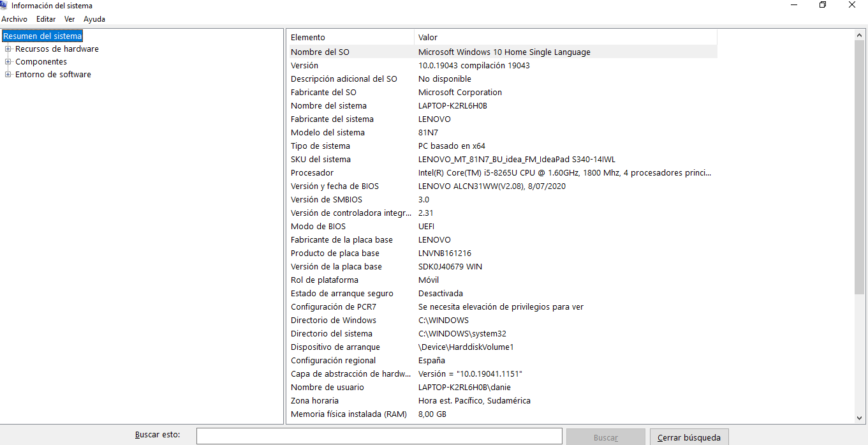
Task: Click the Valor column header
Action: (x=566, y=37)
